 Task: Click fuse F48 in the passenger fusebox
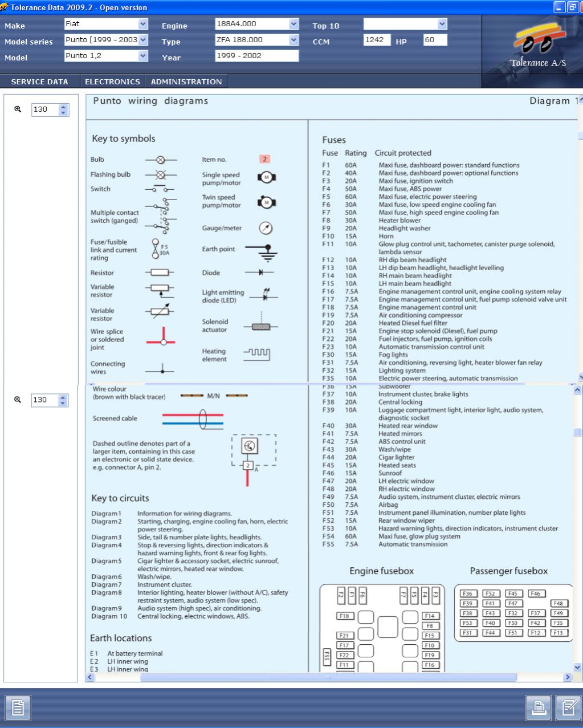click(x=558, y=604)
